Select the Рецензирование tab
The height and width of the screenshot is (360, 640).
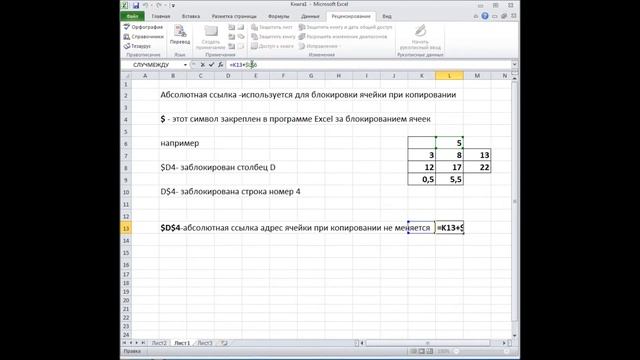pos(351,16)
